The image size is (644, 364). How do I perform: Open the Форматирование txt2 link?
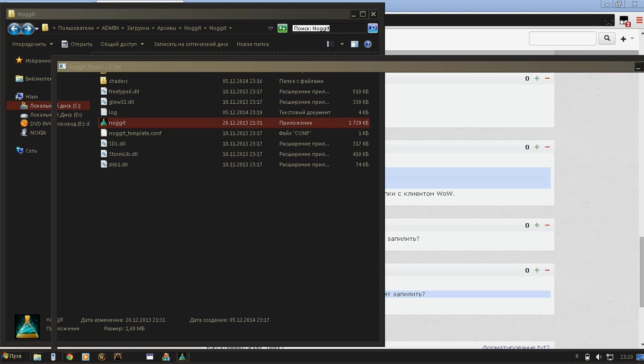tap(516, 347)
